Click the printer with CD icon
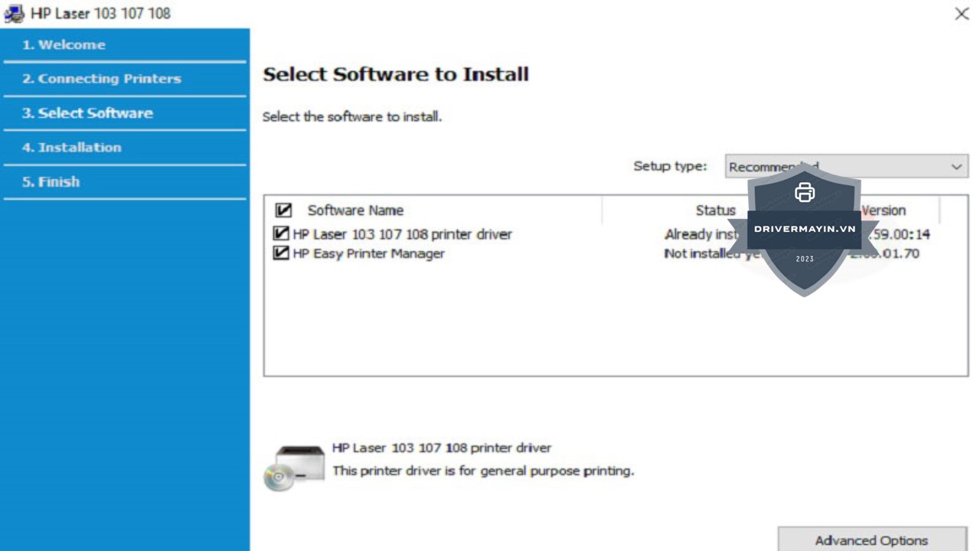 (x=294, y=467)
